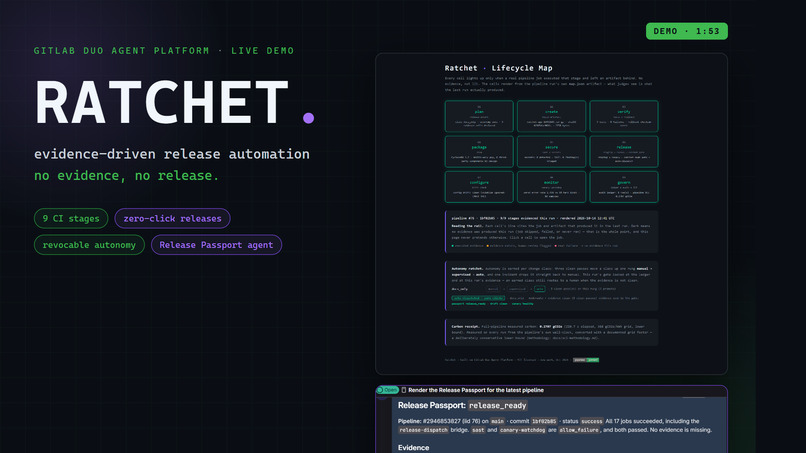Click the 'Evidence' heading
The width and height of the screenshot is (806, 453).
point(413,448)
